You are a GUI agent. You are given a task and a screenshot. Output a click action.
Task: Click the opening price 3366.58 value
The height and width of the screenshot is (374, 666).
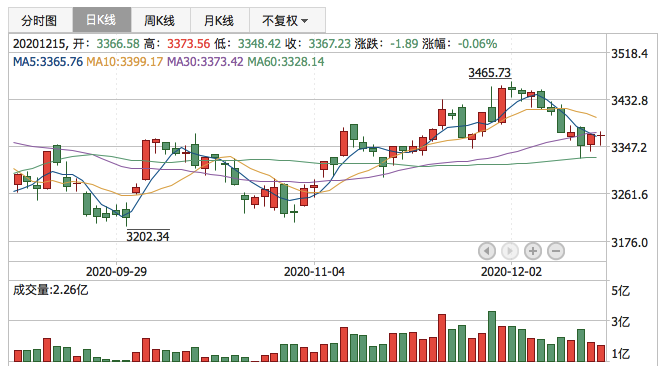point(118,44)
